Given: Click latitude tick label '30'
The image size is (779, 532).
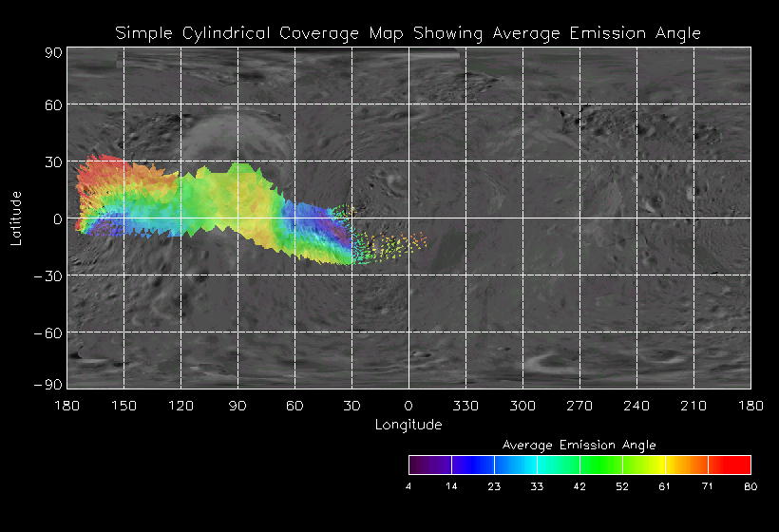Looking at the screenshot, I should (x=53, y=161).
